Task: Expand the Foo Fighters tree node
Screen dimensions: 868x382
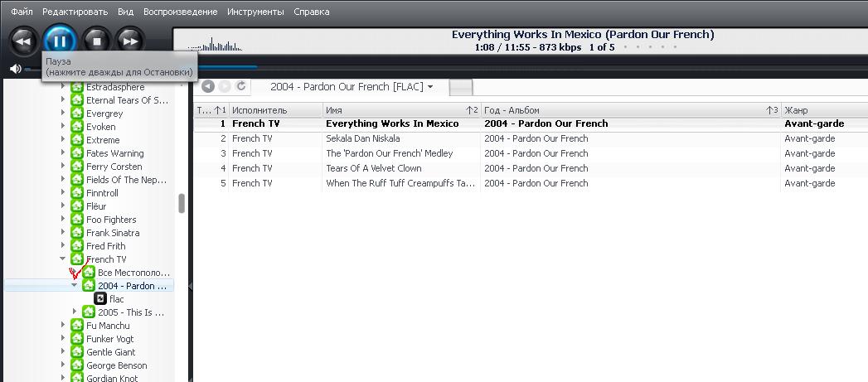Action: click(x=63, y=220)
